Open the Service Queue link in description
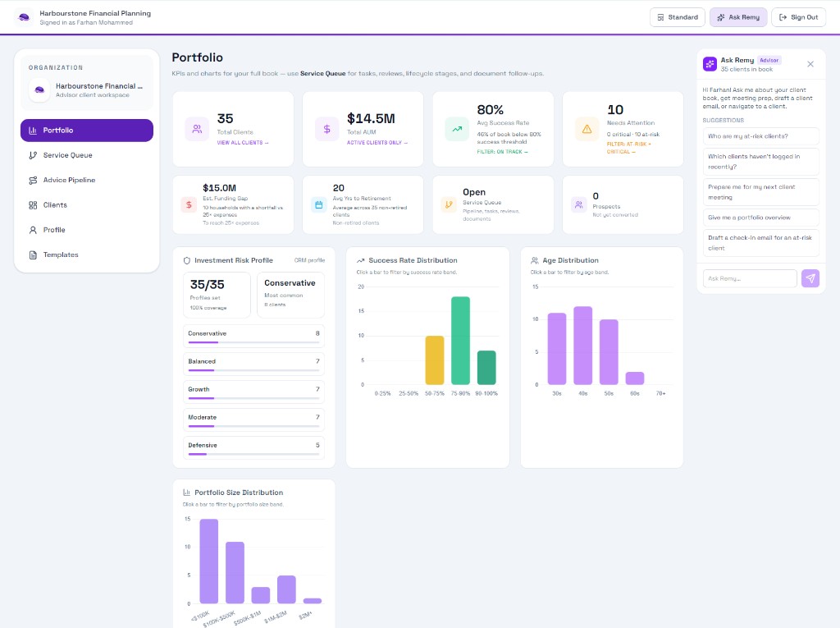840x628 pixels. [x=322, y=74]
